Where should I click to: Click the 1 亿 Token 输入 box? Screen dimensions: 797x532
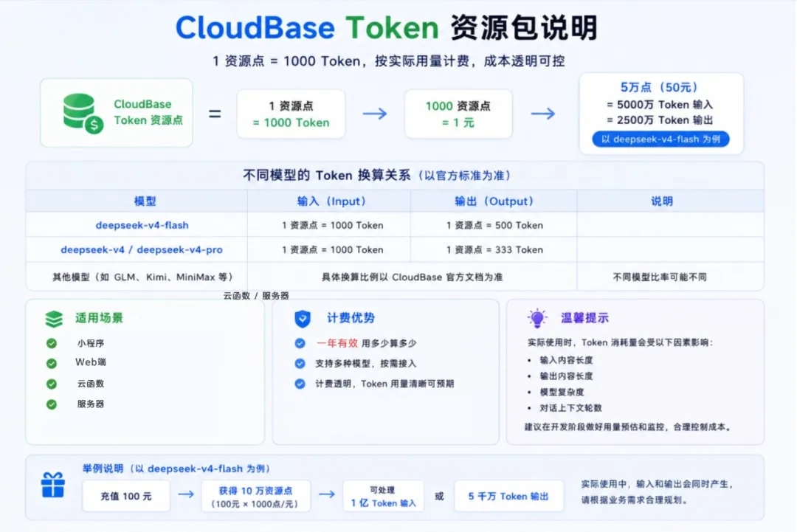383,496
